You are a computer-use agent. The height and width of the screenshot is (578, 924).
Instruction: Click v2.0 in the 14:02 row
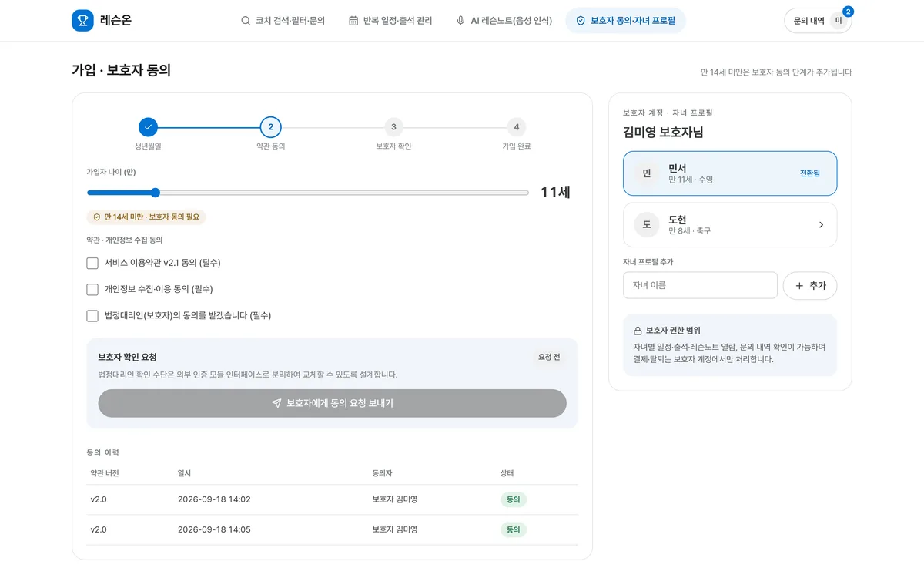pos(99,499)
